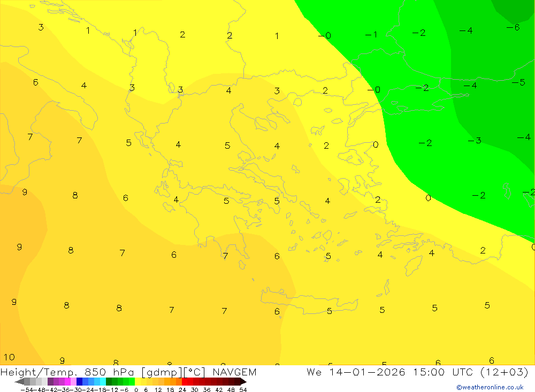Click the "-6" temperature value on the map
Viewport: 535px width, 392px height.
[x=513, y=27]
